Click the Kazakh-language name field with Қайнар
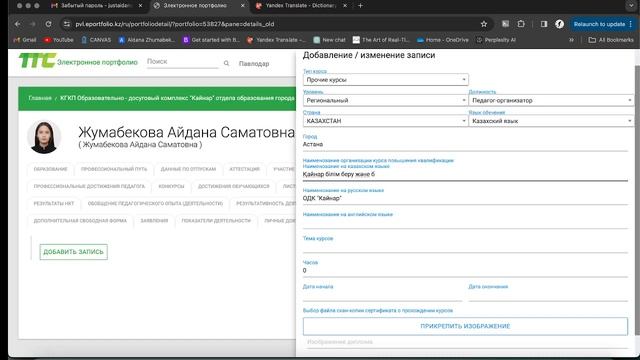Image resolution: width=640 pixels, height=360 pixels. click(x=465, y=174)
